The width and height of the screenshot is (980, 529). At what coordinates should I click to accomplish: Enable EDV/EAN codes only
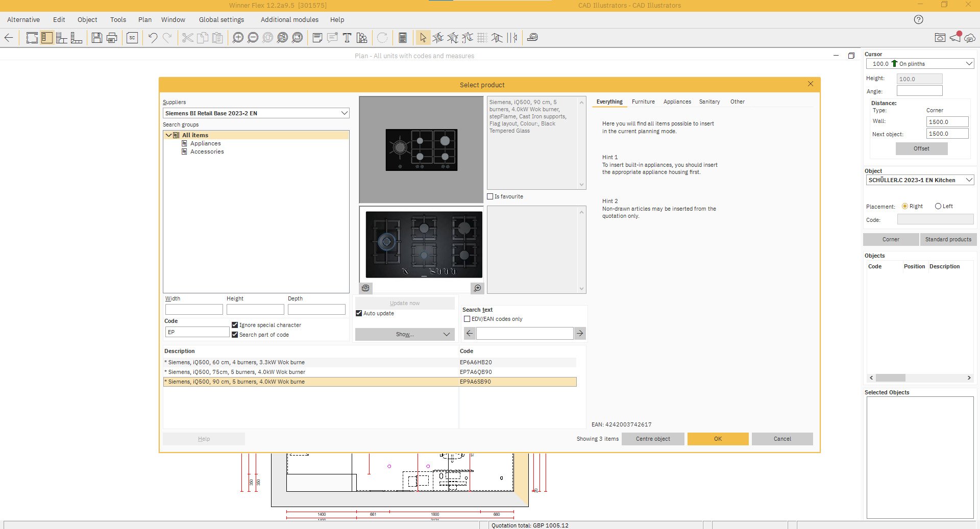pyautogui.click(x=467, y=319)
